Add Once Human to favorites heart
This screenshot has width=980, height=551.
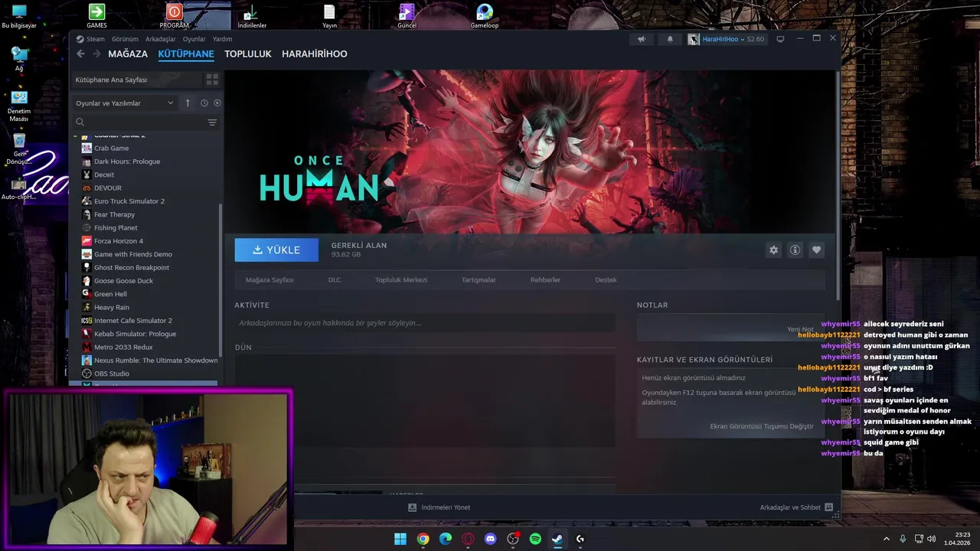(x=816, y=250)
